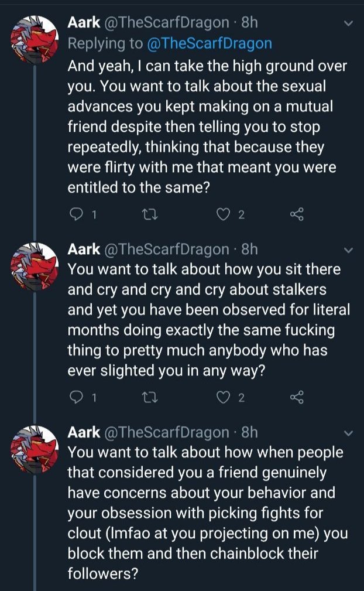Like the tweet about sexual advances
The height and width of the screenshot is (591, 364).
point(223,214)
